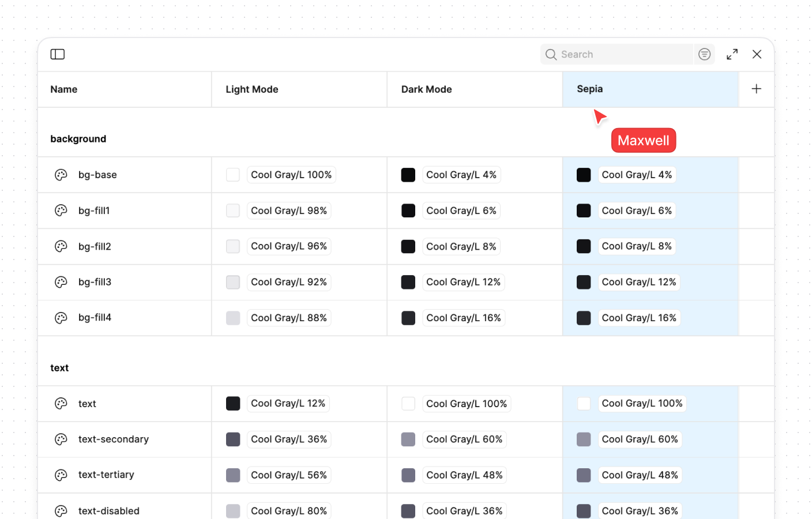The width and height of the screenshot is (812, 519).
Task: Add a new mode with plus icon
Action: (x=756, y=89)
